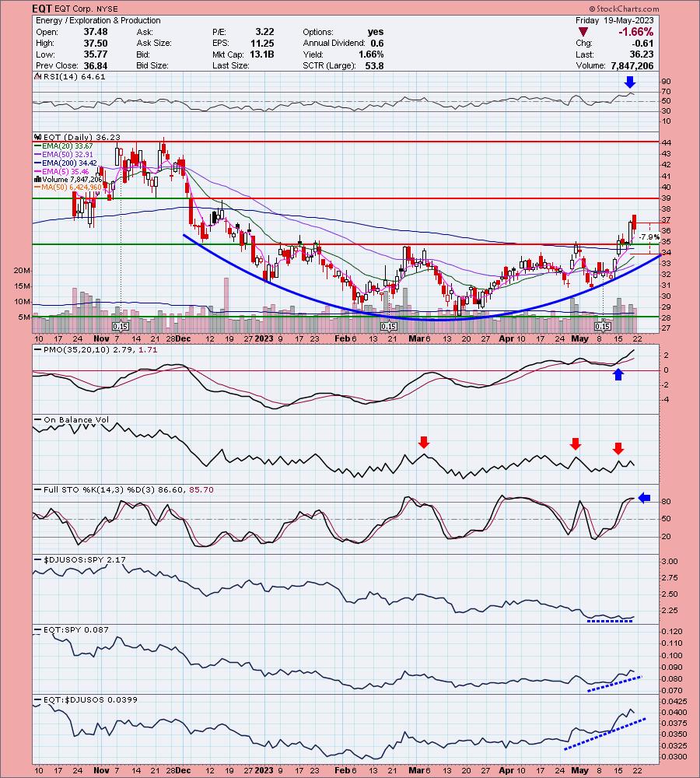Click the Chg value -0.61
Screen dimensions: 700x778
(x=642, y=43)
